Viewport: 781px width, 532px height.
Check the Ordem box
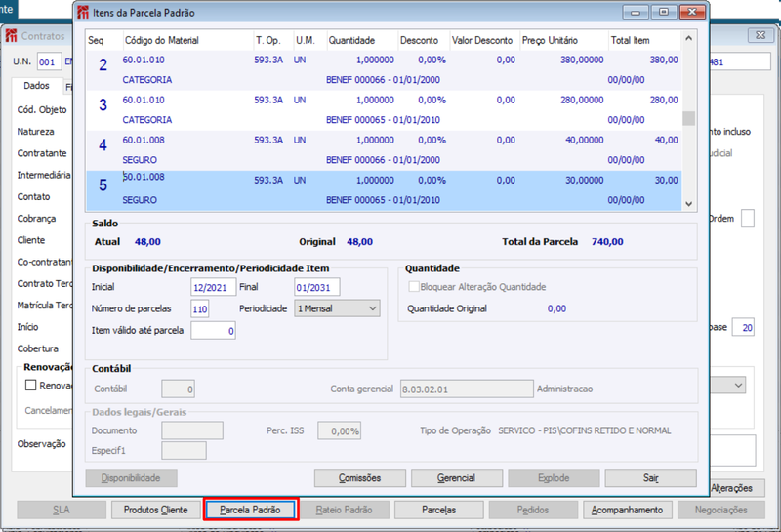[x=747, y=219]
